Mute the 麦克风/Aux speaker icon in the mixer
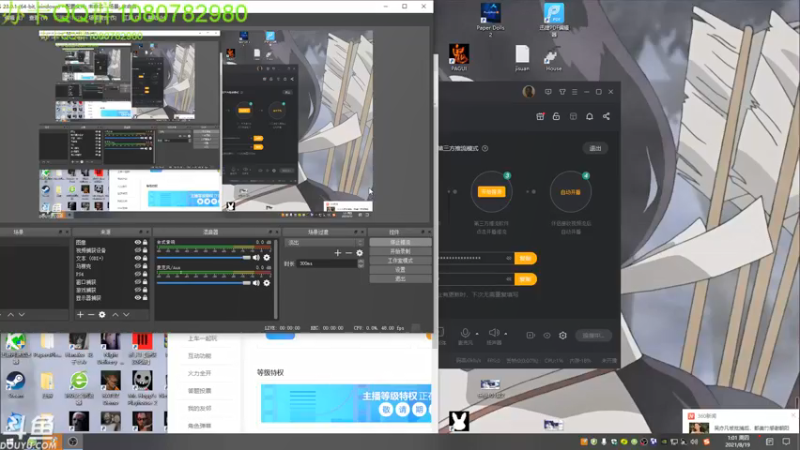 click(256, 283)
